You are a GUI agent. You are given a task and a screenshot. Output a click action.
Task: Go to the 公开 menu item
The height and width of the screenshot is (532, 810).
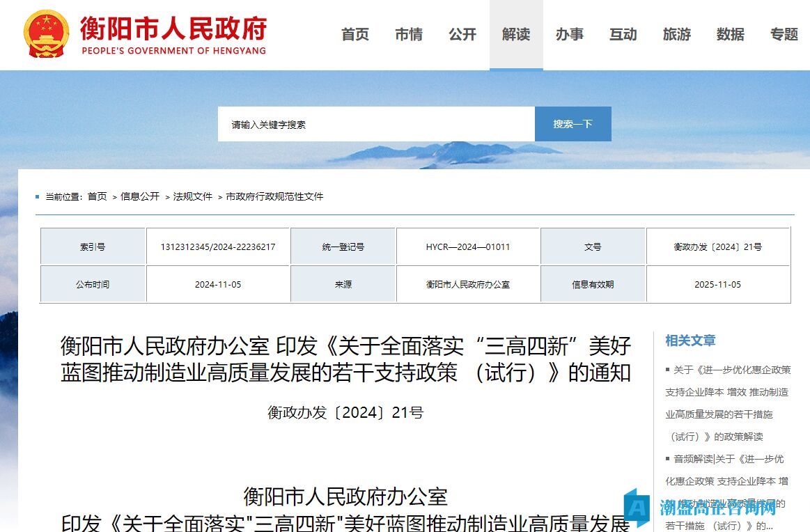point(462,35)
